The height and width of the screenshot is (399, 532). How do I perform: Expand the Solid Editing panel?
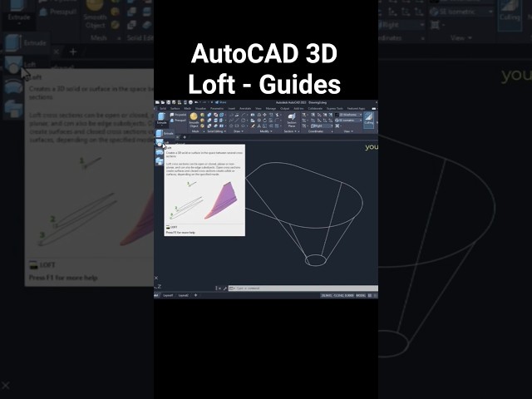pyautogui.click(x=216, y=131)
